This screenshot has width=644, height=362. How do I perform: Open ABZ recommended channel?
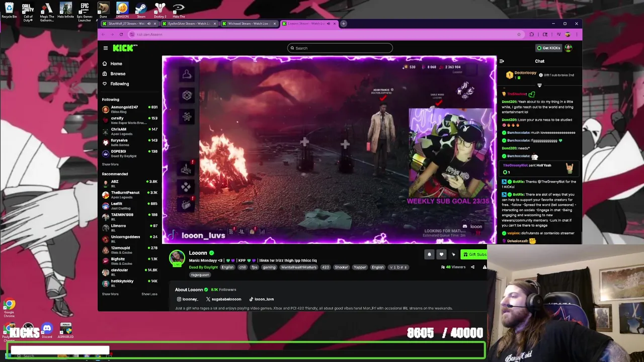pos(130,184)
